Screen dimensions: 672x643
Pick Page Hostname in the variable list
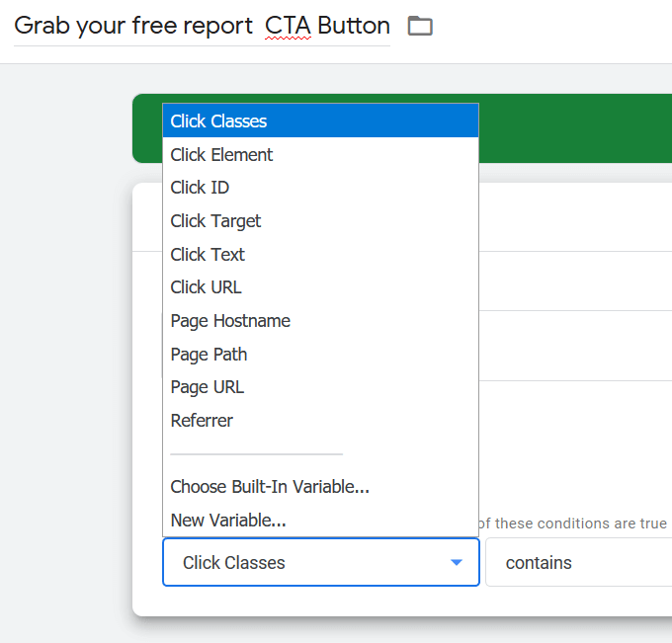click(x=230, y=321)
